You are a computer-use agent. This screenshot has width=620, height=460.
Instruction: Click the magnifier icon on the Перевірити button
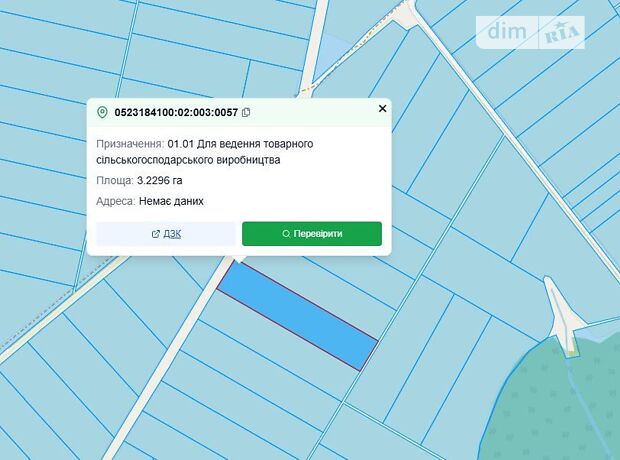point(286,234)
